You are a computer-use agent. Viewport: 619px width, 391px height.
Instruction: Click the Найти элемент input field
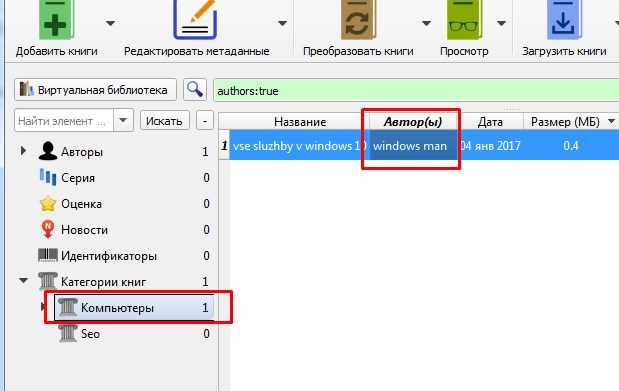pos(64,120)
